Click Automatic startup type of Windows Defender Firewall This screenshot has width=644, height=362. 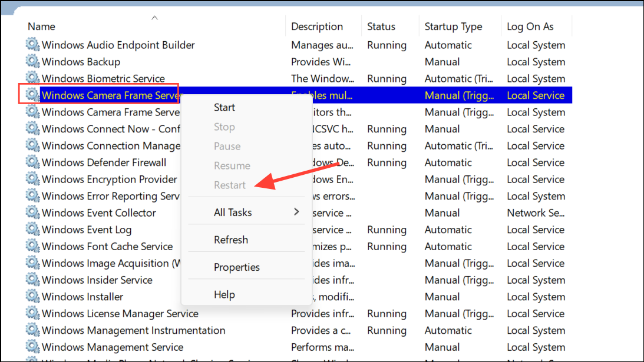pyautogui.click(x=448, y=162)
